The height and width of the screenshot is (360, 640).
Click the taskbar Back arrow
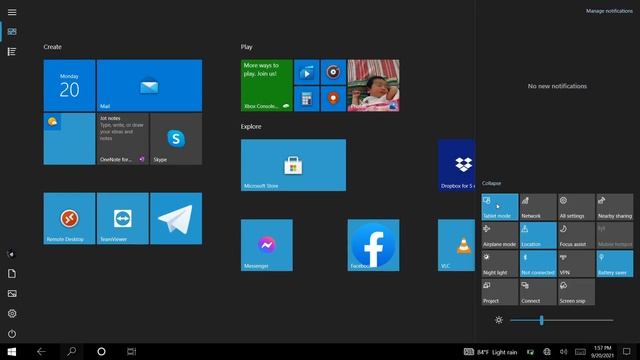point(41,351)
